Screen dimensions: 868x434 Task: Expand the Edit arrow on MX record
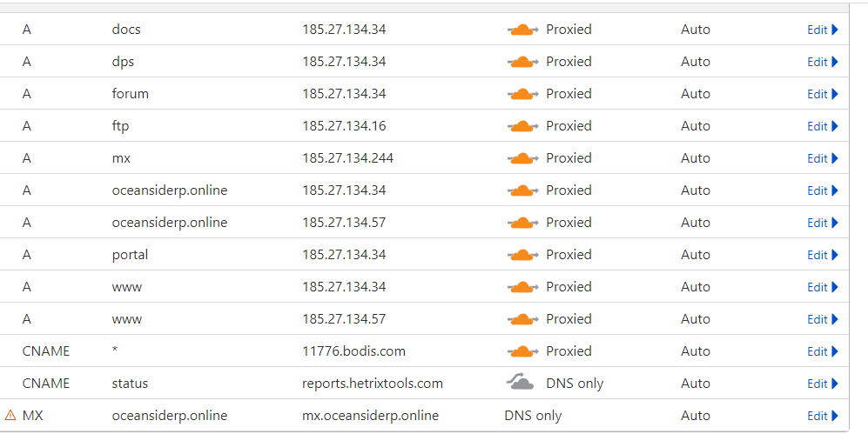[835, 416]
